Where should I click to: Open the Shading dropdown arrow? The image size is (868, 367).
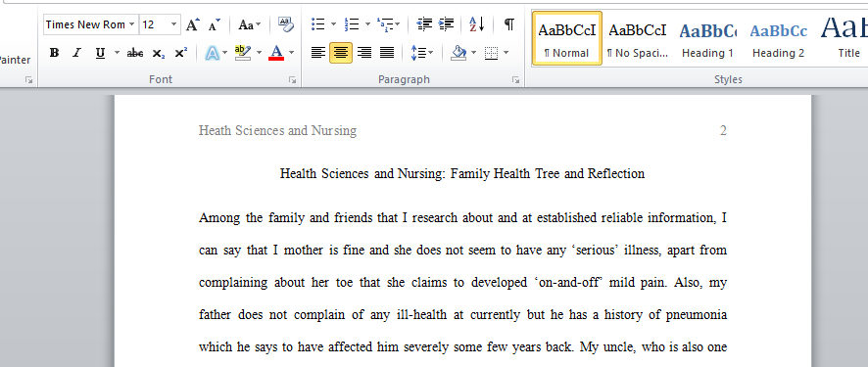point(473,53)
